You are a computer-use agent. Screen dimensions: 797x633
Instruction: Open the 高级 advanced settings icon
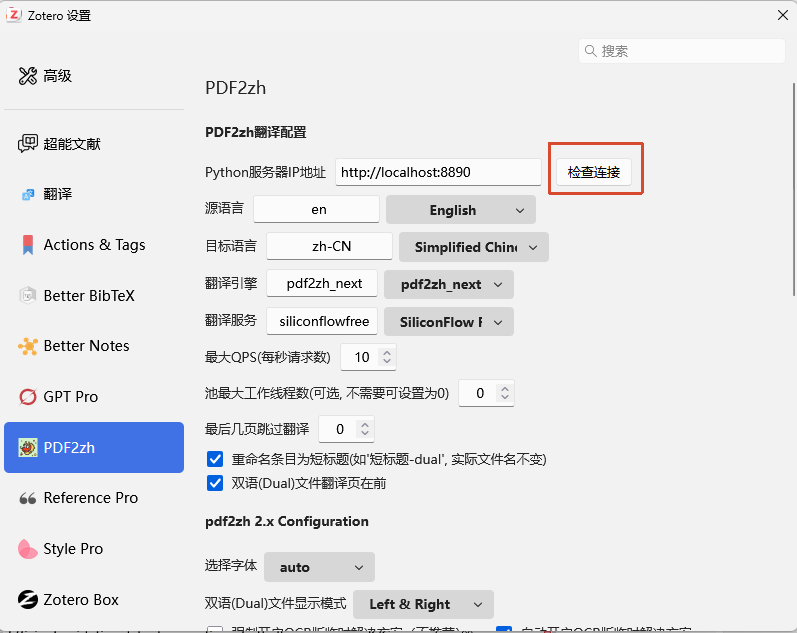28,76
